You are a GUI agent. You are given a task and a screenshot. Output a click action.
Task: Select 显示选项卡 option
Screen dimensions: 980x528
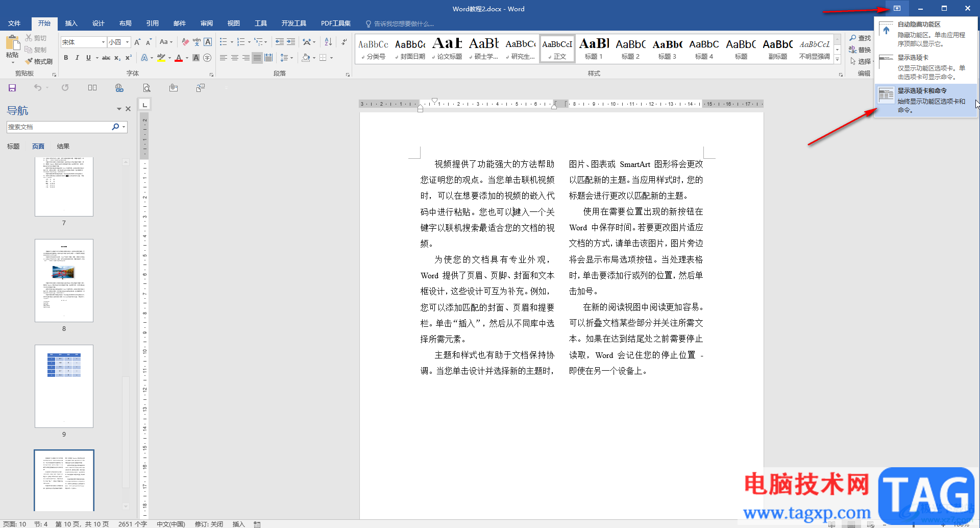[x=926, y=67]
